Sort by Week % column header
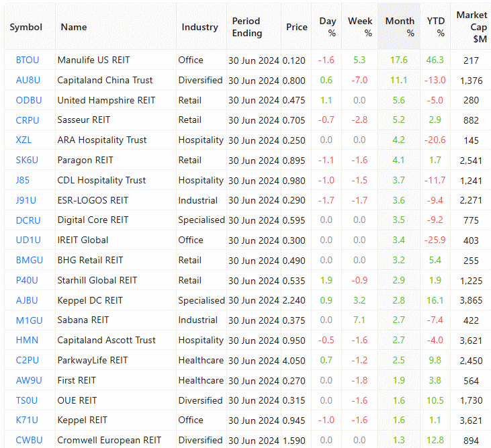The image size is (491, 448). coord(360,27)
